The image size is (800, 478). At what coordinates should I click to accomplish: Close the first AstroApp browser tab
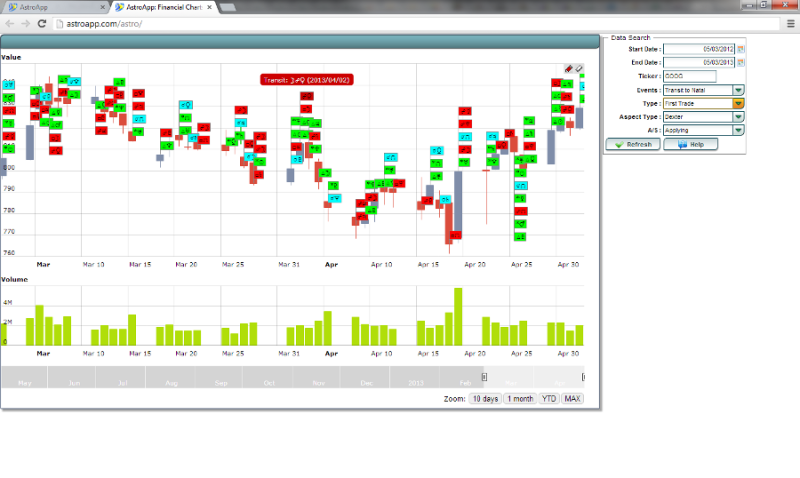(105, 7)
